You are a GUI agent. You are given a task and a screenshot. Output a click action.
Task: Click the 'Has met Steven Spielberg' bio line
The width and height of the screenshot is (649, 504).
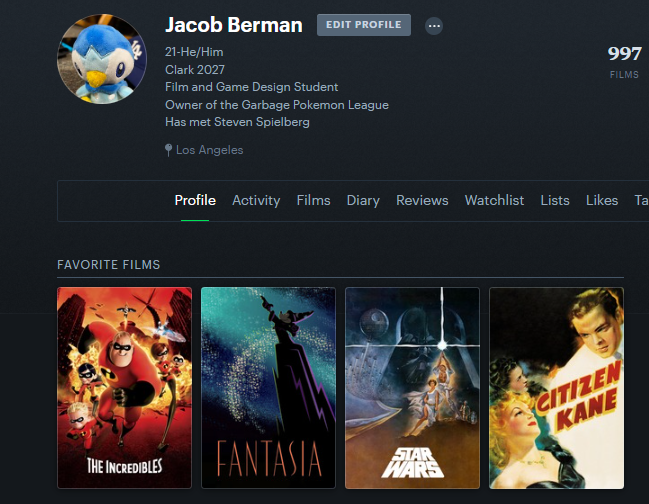[237, 122]
